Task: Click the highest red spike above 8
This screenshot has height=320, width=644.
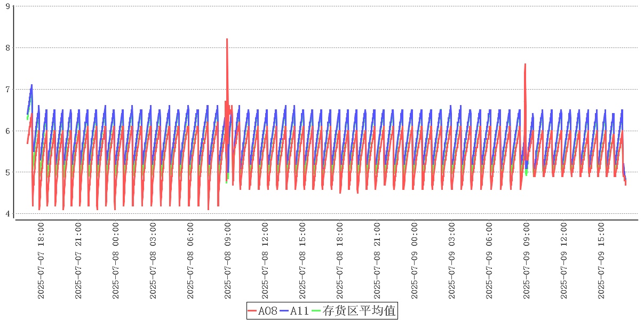Action: pos(227,39)
